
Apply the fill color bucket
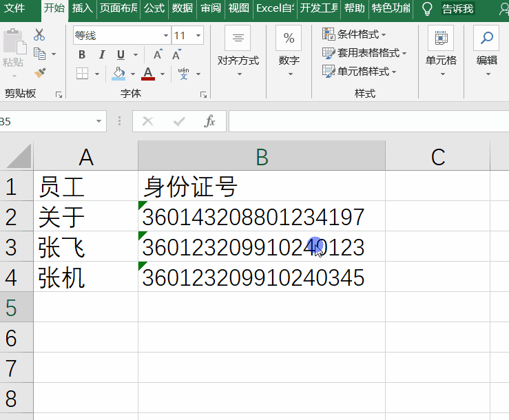(x=118, y=74)
